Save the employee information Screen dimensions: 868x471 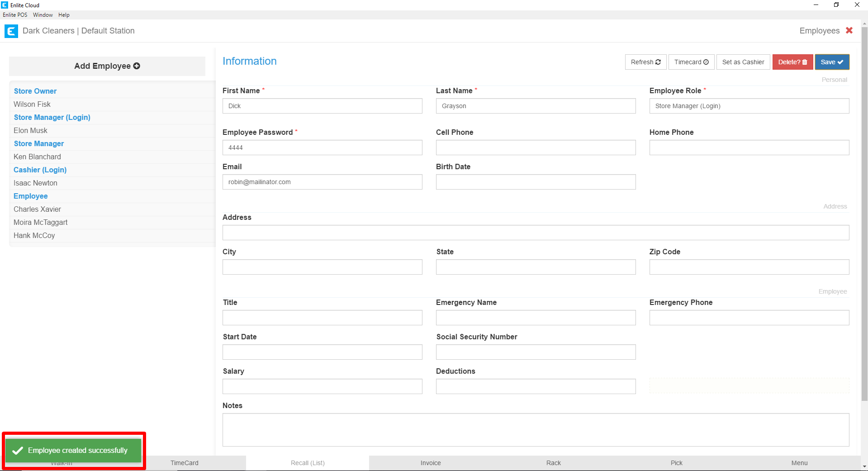[x=832, y=62]
